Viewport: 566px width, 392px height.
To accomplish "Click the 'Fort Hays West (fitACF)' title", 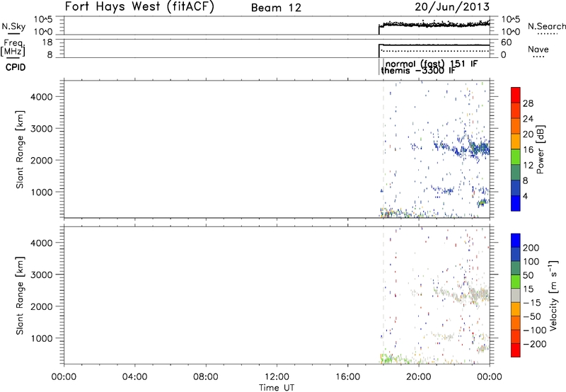I will click(139, 7).
